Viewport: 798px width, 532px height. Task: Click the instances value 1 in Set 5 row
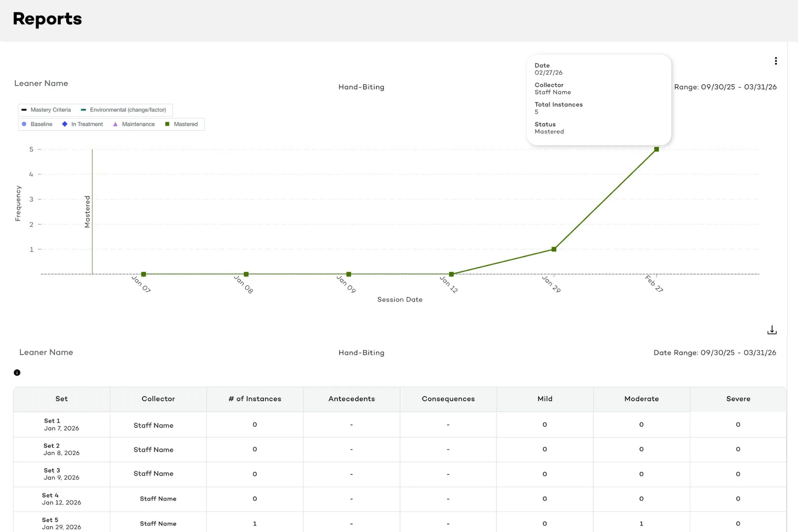point(255,524)
